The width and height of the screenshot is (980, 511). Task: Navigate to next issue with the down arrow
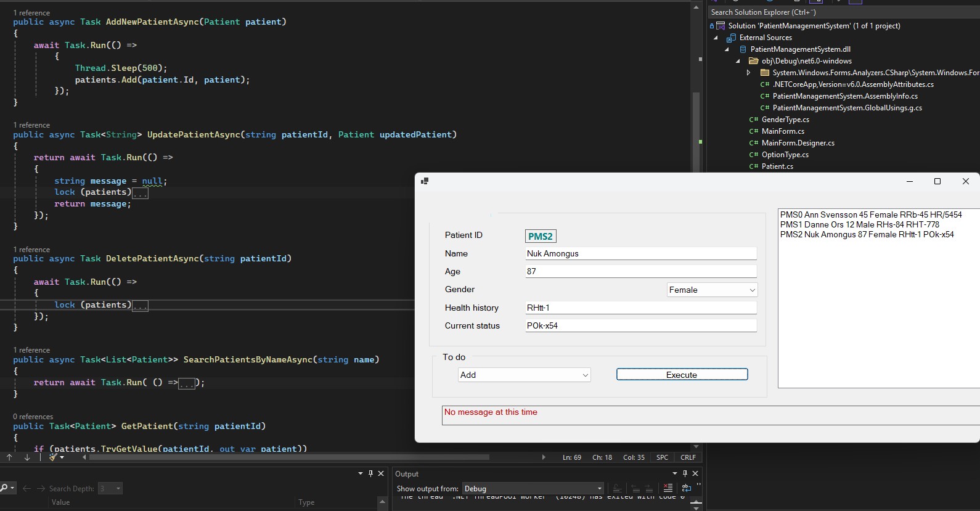(27, 457)
